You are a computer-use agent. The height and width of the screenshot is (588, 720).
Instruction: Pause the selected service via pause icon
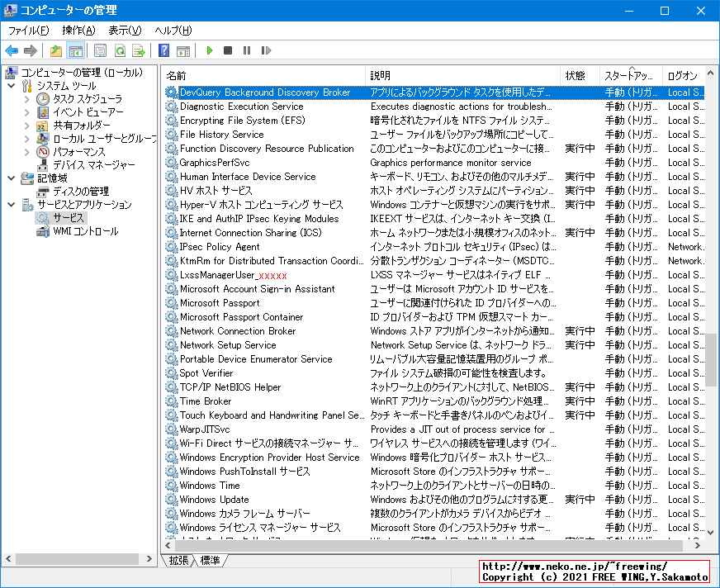pyautogui.click(x=244, y=50)
